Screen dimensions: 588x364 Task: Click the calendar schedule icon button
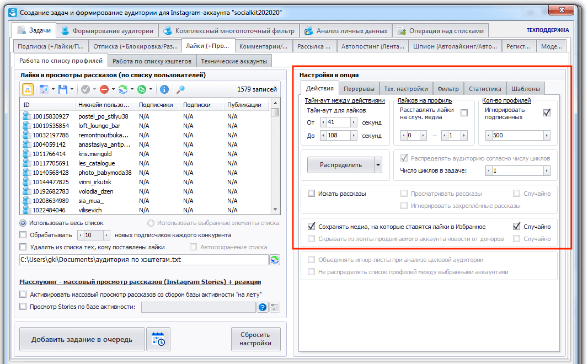[158, 339]
